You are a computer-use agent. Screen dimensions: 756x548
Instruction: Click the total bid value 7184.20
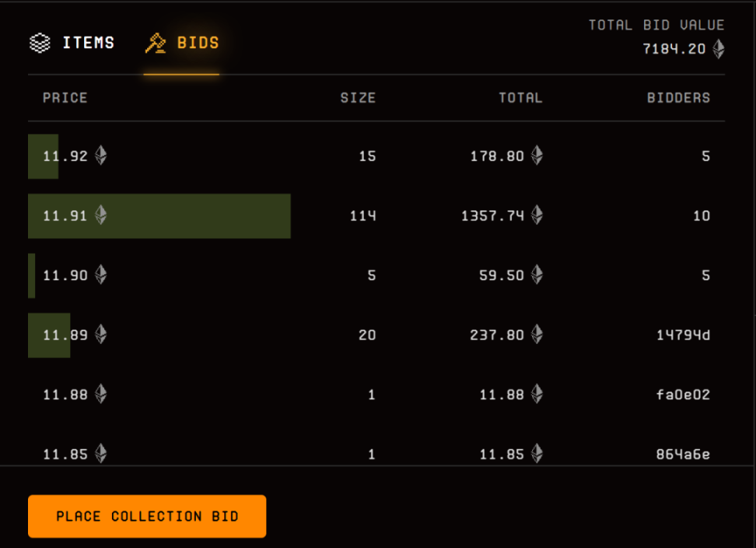(674, 49)
